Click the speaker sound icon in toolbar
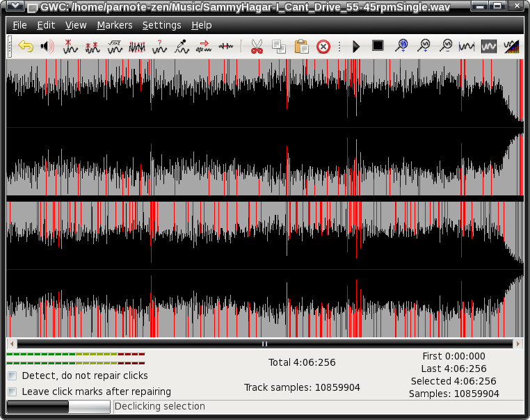 (x=47, y=47)
